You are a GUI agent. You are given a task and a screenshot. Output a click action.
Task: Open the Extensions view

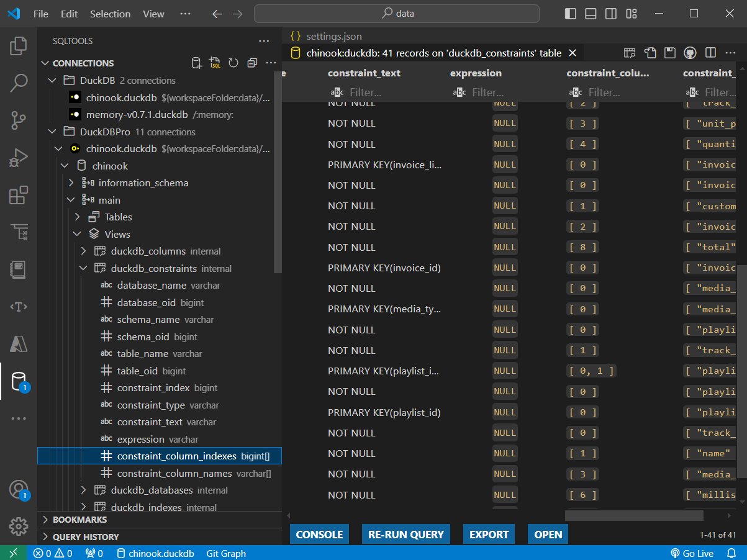click(19, 196)
